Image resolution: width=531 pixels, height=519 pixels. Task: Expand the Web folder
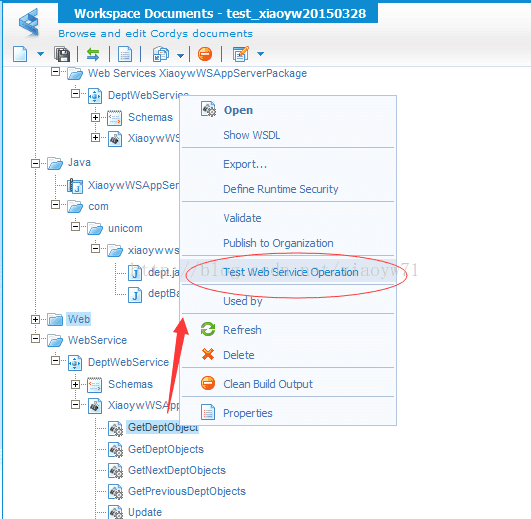point(35,319)
